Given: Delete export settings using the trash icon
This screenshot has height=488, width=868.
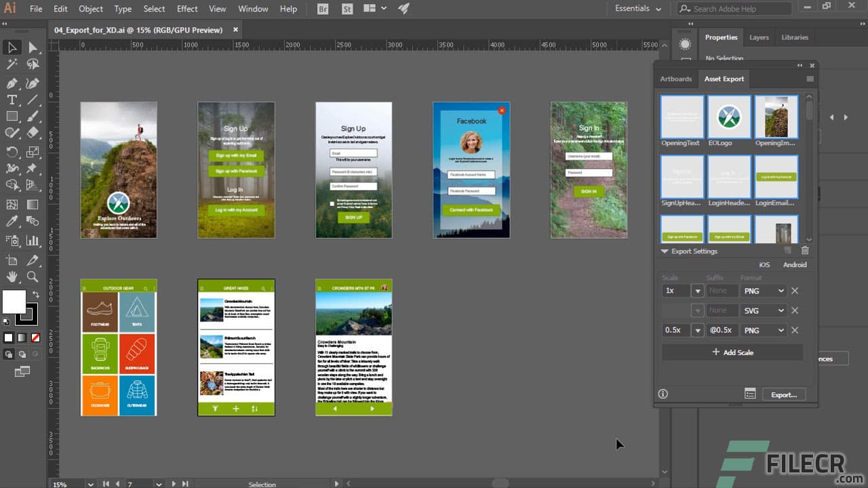Looking at the screenshot, I should point(805,251).
